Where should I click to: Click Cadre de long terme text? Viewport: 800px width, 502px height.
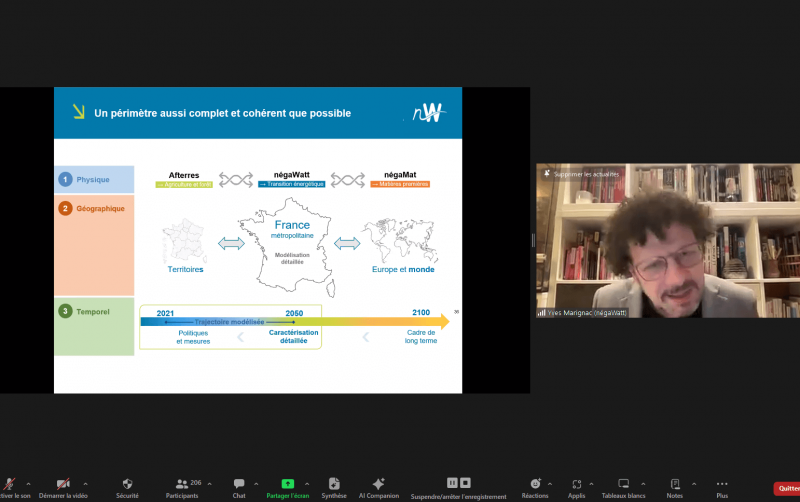421,336
